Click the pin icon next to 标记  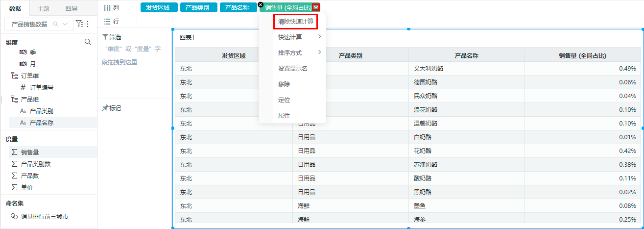pyautogui.click(x=105, y=108)
